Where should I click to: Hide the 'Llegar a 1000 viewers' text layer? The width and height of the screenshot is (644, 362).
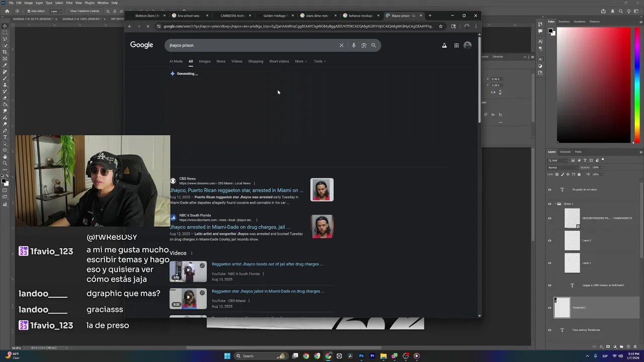549,285
